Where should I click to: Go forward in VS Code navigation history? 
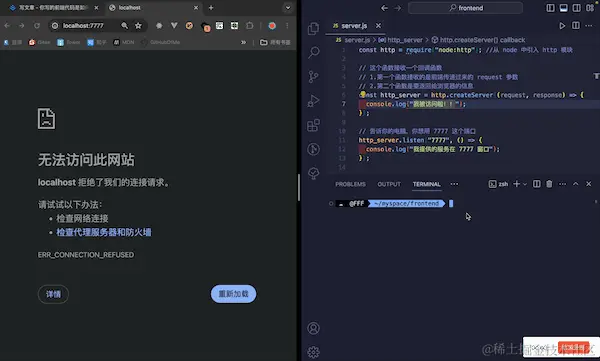click(398, 8)
